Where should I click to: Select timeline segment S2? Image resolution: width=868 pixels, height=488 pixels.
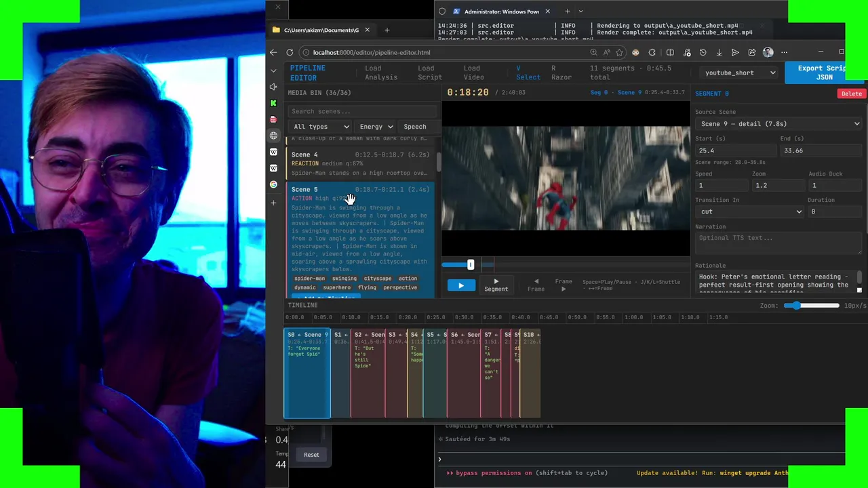pos(368,373)
